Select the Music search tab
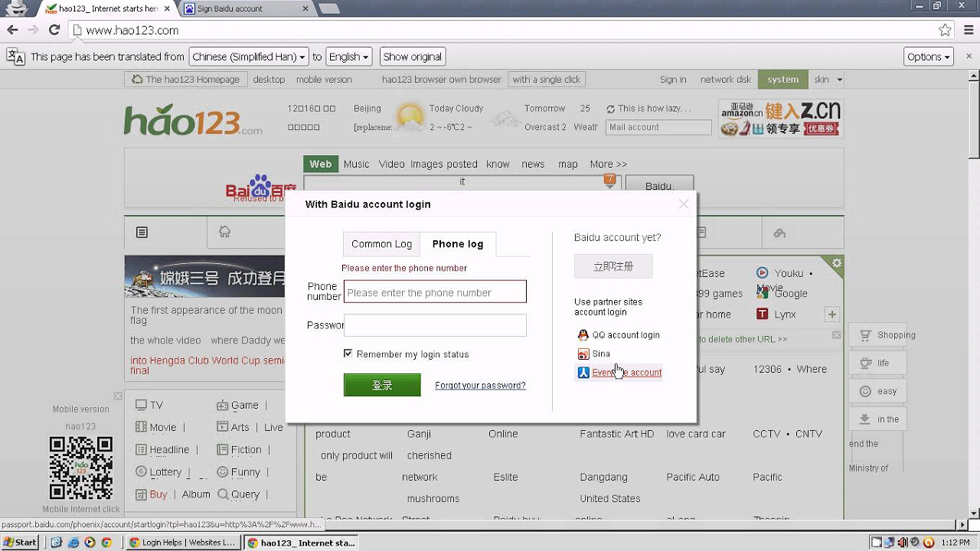Image resolution: width=980 pixels, height=551 pixels. [x=356, y=164]
